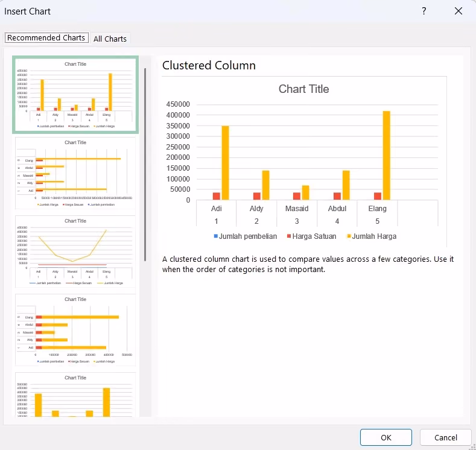476x450 pixels.
Task: Click the Elang category label in preview
Action: 377,209
